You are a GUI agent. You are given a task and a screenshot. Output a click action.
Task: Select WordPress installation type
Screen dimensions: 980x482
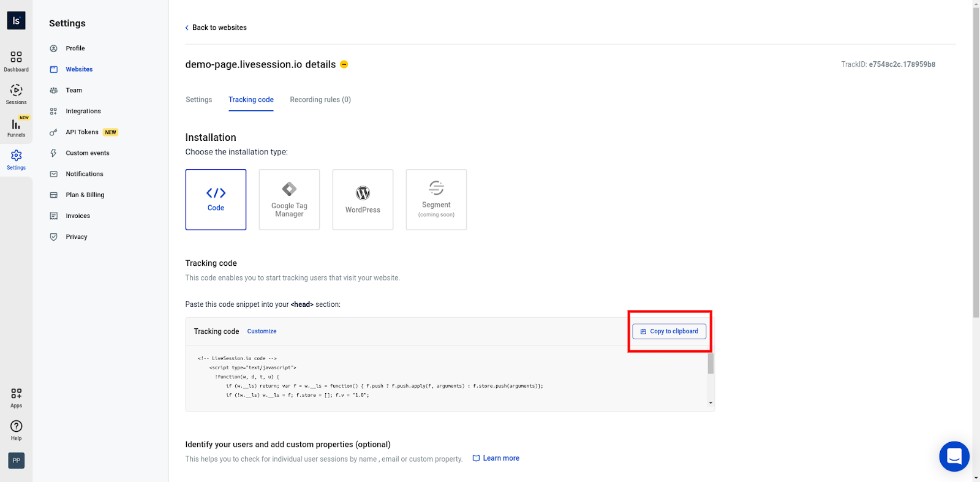(x=363, y=200)
